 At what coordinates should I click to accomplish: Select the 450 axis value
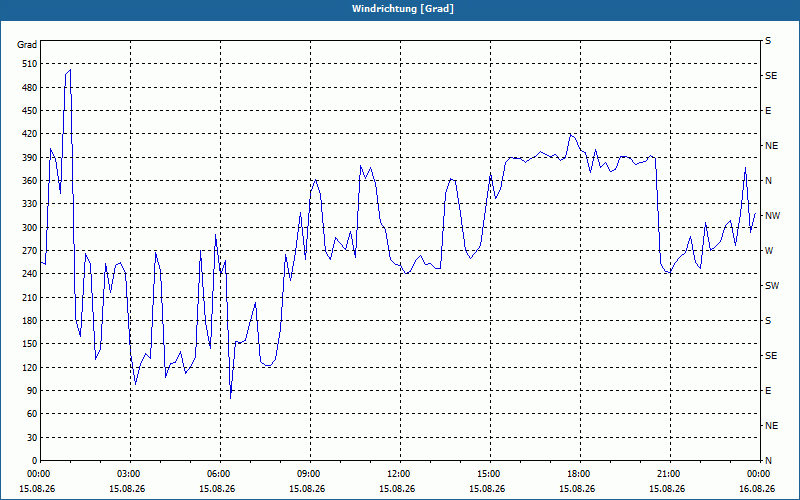click(30, 111)
